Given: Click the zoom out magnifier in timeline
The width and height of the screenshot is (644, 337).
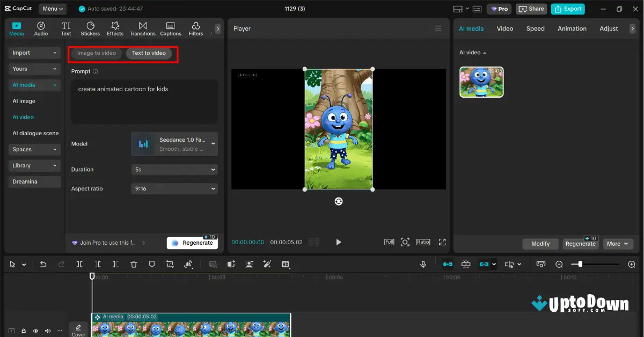Looking at the screenshot, I should click(x=559, y=264).
